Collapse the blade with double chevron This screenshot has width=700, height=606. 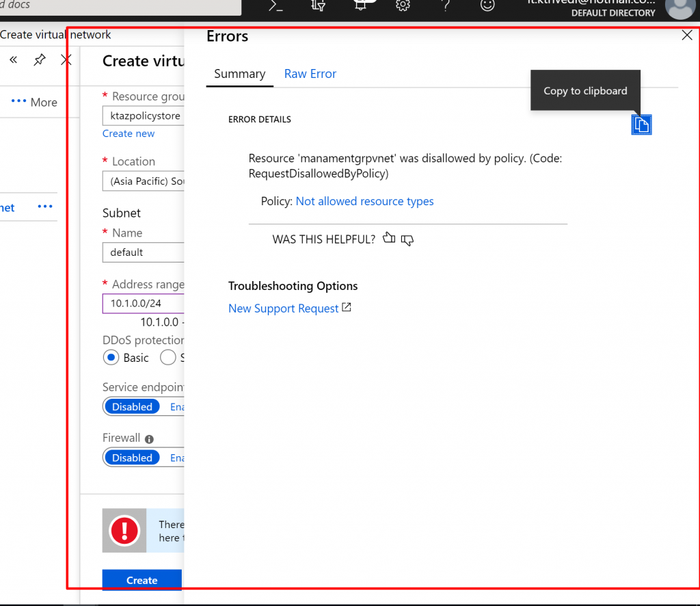13,60
